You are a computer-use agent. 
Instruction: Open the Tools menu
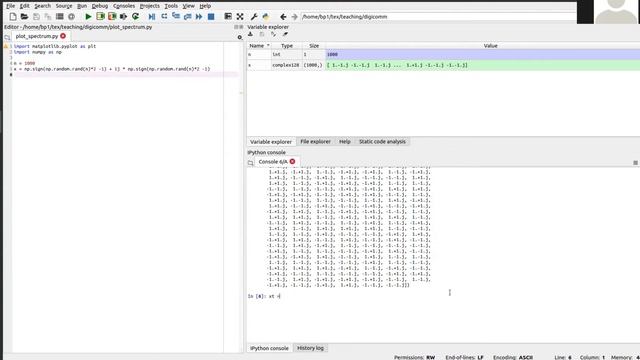point(171,6)
